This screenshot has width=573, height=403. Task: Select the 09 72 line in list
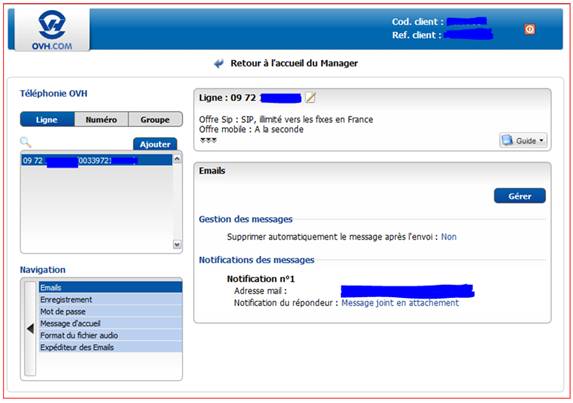click(x=96, y=160)
